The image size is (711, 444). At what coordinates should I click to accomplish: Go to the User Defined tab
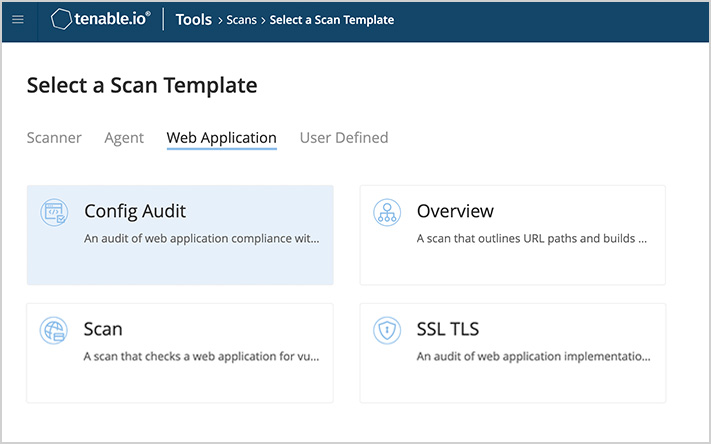pos(344,138)
